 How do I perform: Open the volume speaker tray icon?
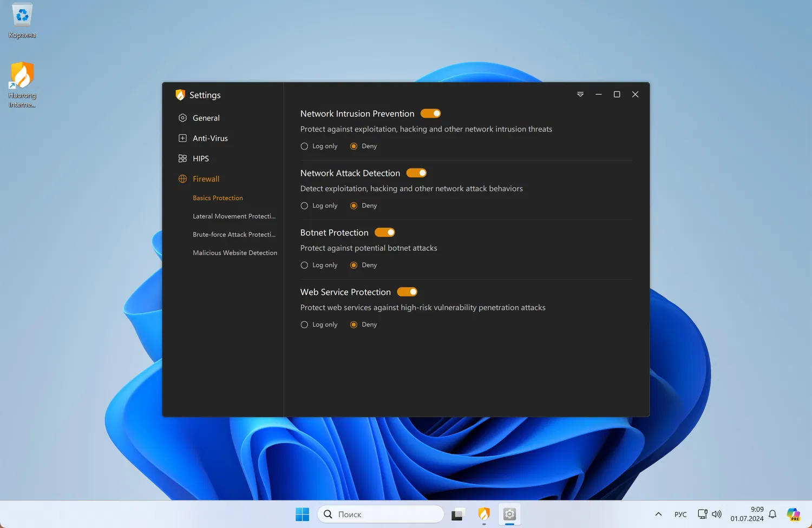[717, 514]
